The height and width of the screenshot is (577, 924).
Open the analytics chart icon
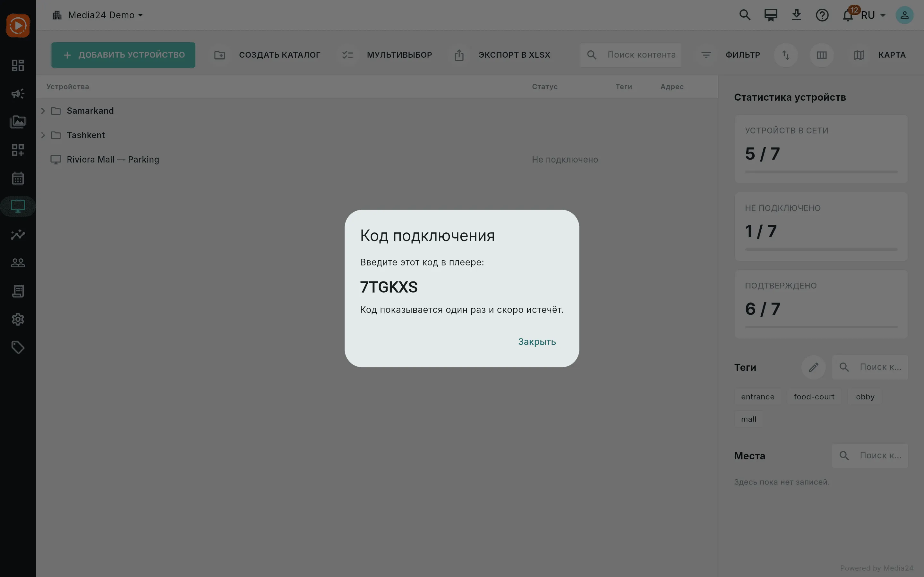coord(18,235)
